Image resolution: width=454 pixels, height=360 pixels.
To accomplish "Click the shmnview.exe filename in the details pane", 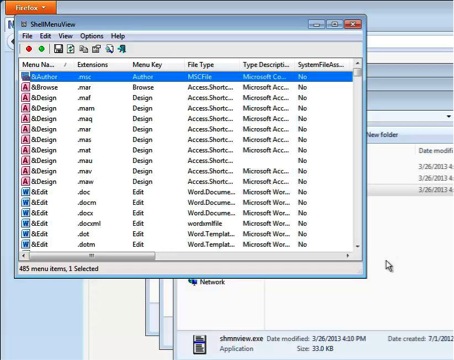I will [x=241, y=338].
